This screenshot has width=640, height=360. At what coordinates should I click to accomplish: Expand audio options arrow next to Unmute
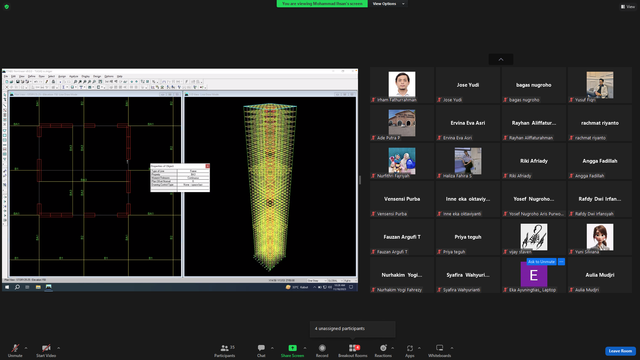point(26,348)
